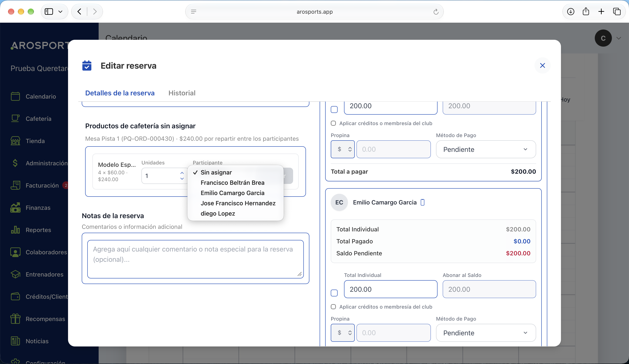
Task: Adjust the Unidades stepper arrows
Action: point(182,176)
